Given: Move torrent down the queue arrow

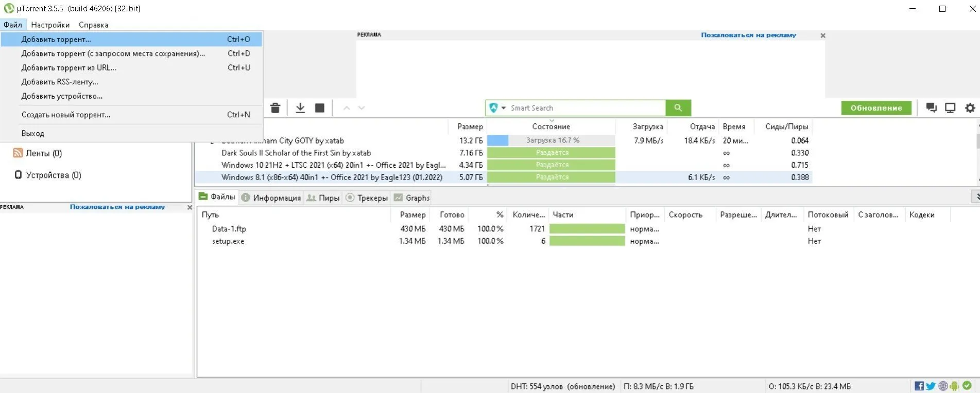Looking at the screenshot, I should [x=362, y=108].
